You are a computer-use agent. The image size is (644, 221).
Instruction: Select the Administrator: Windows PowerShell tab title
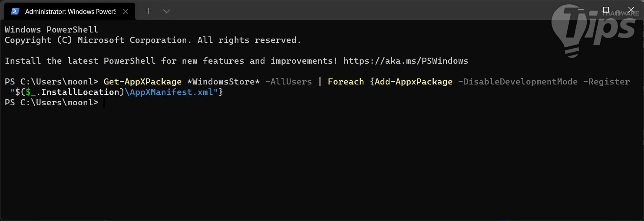point(70,11)
